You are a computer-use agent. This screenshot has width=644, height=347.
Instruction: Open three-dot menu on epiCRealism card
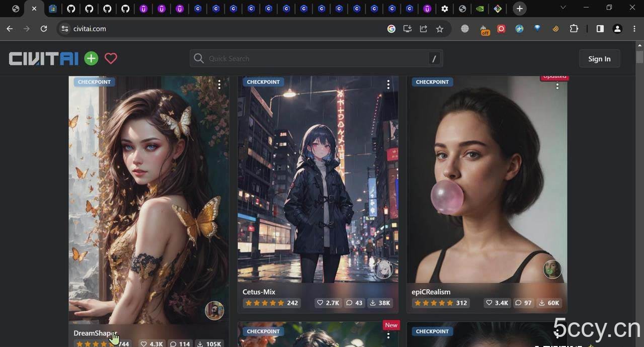pos(557,86)
